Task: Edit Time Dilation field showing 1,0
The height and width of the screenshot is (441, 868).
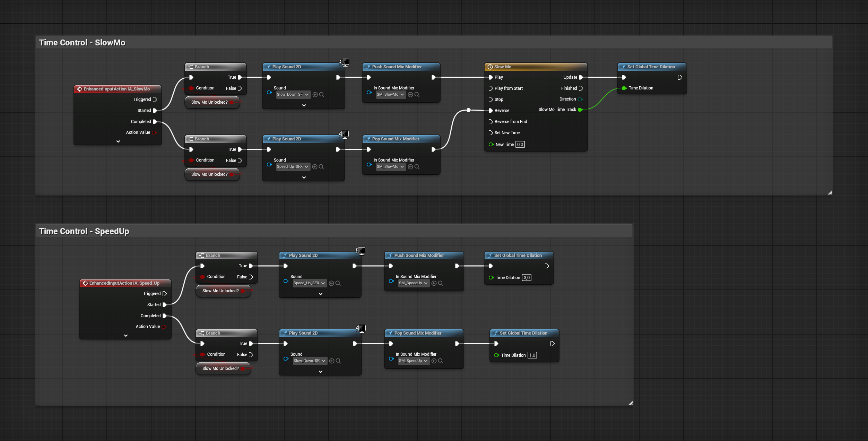Action: 532,355
